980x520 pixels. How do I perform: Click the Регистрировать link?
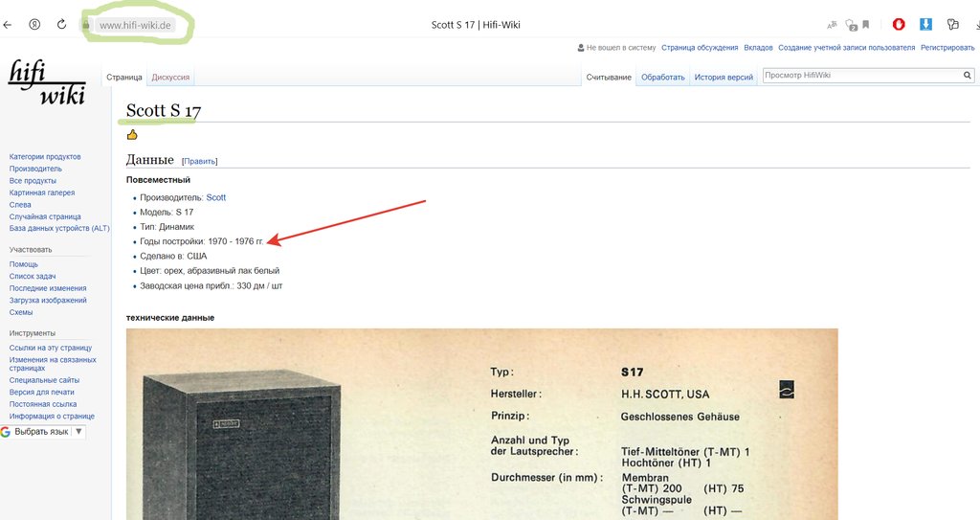pos(947,48)
